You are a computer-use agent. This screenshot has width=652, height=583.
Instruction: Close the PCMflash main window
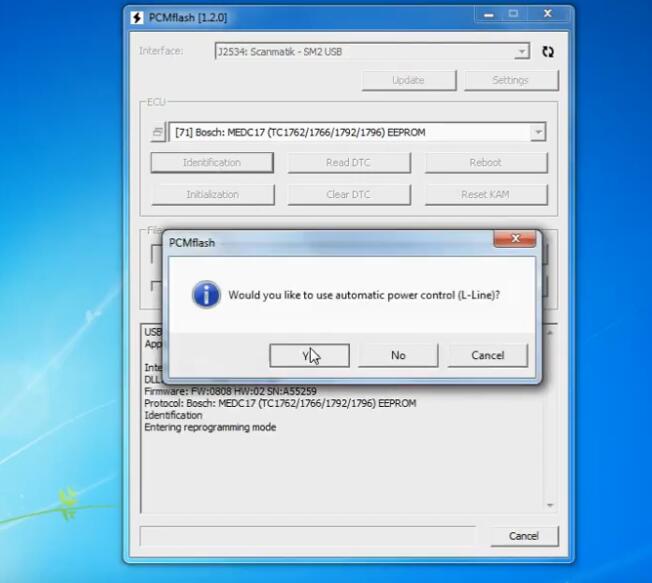[548, 15]
